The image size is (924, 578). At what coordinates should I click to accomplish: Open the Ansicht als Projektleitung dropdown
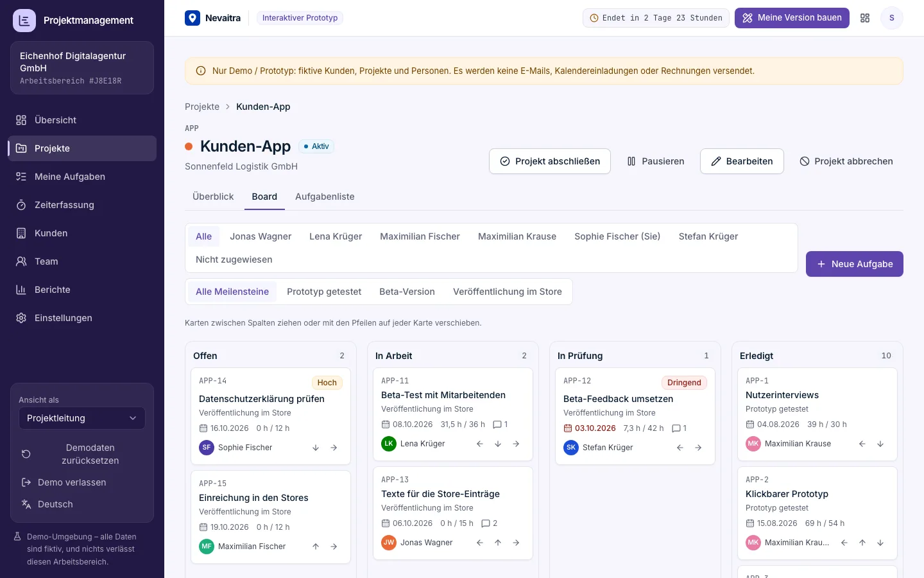click(x=82, y=418)
